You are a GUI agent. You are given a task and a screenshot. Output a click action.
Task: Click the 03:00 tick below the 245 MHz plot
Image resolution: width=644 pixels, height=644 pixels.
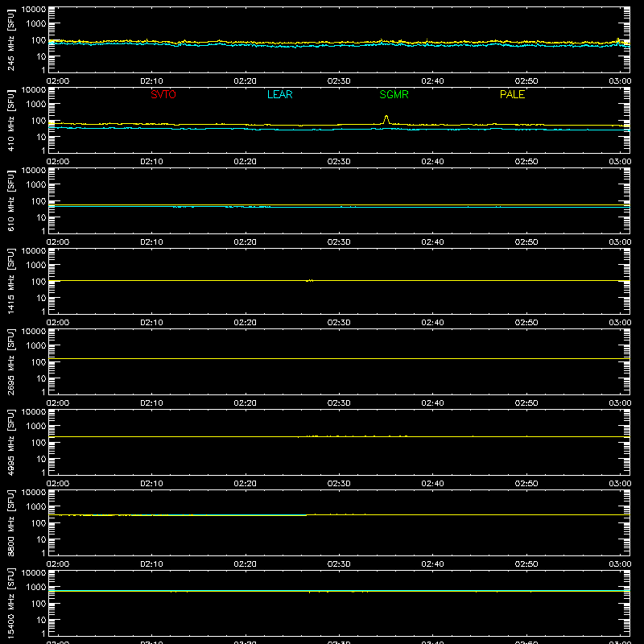pos(620,81)
